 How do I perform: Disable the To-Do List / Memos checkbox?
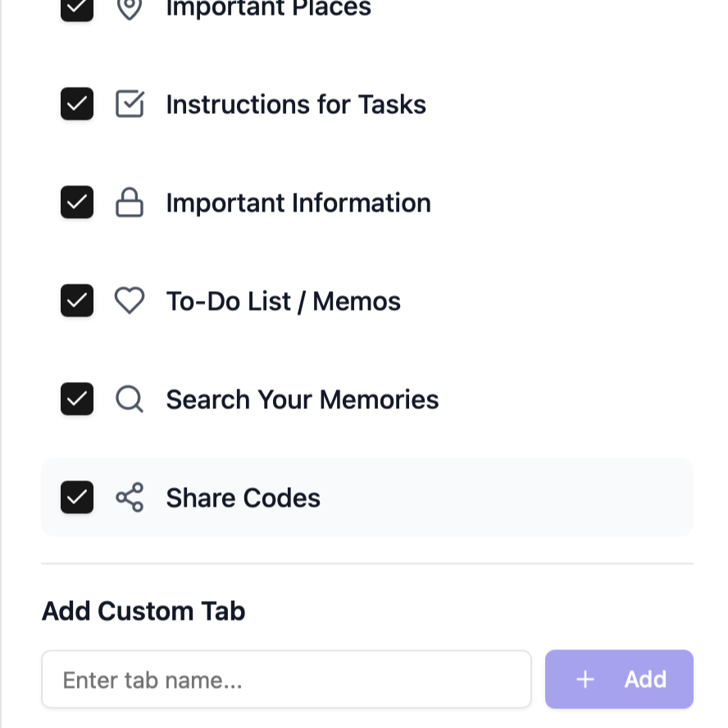pos(77,301)
